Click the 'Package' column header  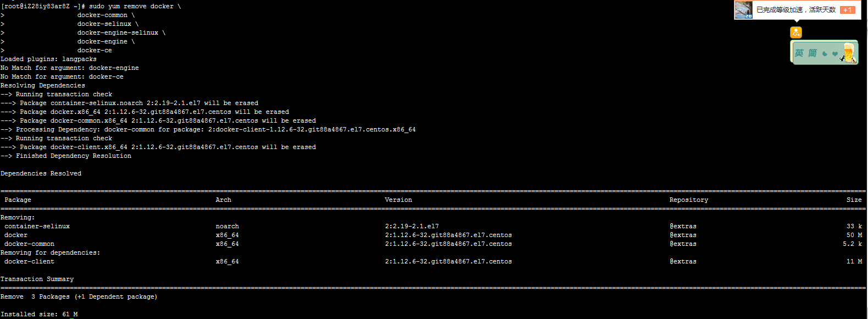(x=18, y=200)
